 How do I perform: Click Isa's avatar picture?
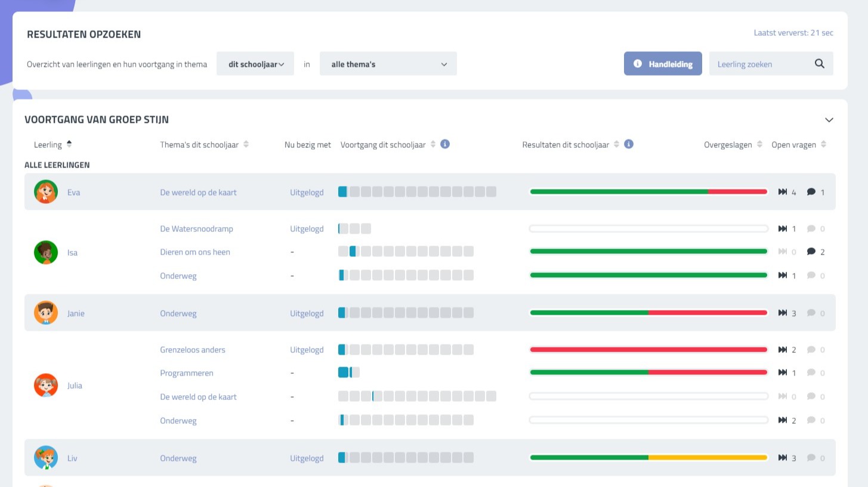[x=46, y=252]
